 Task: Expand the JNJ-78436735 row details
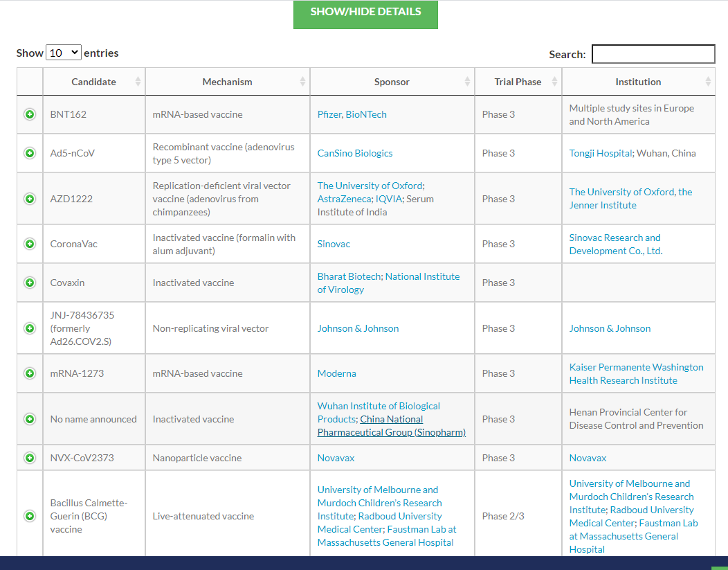pyautogui.click(x=30, y=328)
